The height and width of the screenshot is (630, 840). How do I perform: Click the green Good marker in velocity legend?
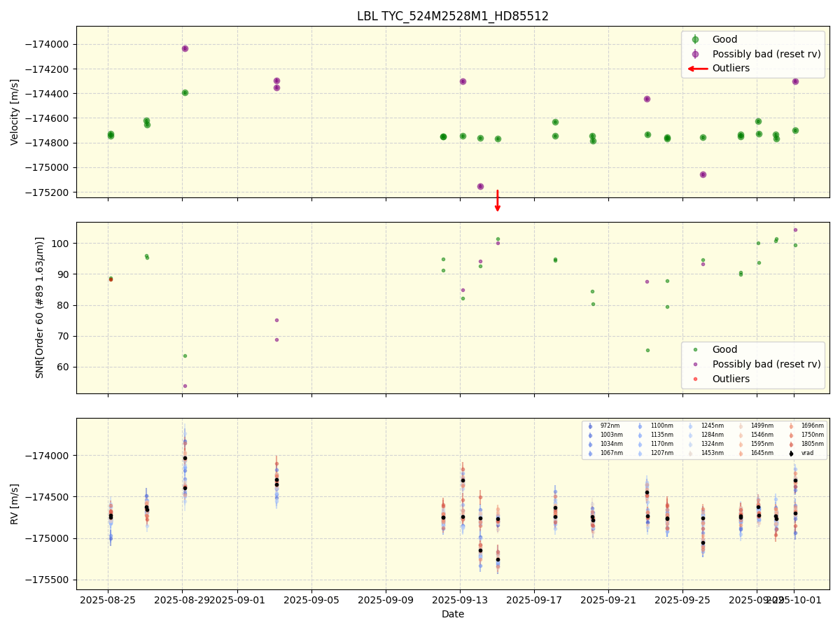coord(695,40)
